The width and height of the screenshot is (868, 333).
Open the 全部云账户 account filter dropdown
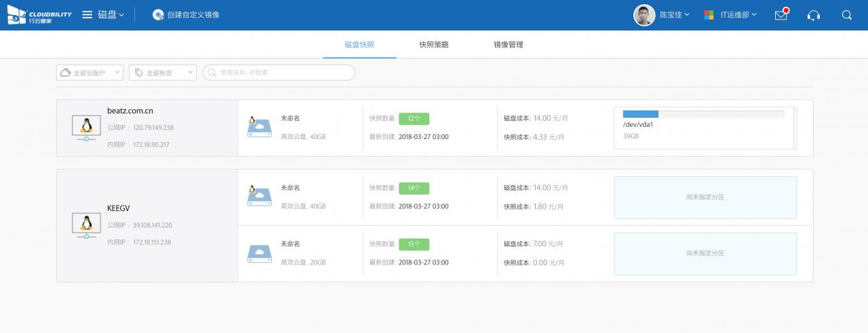(x=90, y=73)
